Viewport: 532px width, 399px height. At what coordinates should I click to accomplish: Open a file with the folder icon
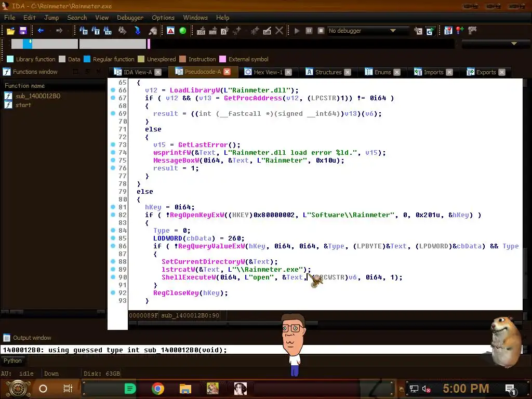tap(10, 31)
